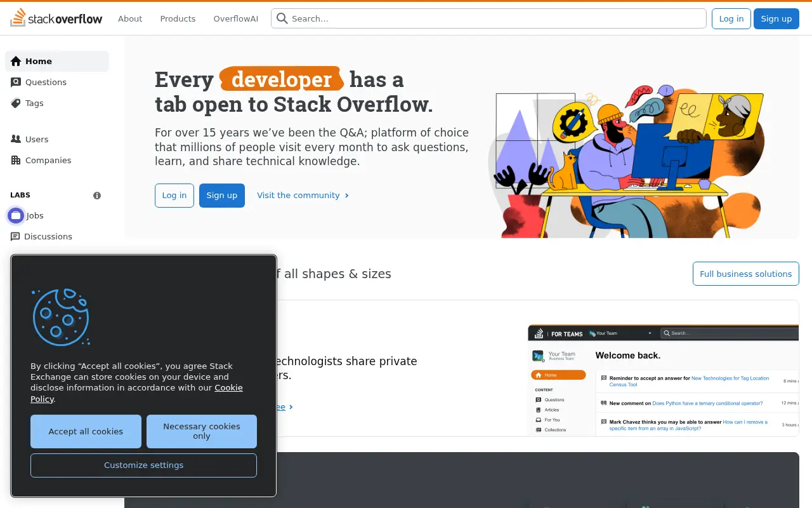
Task: Focus the Search input field
Action: [x=488, y=18]
